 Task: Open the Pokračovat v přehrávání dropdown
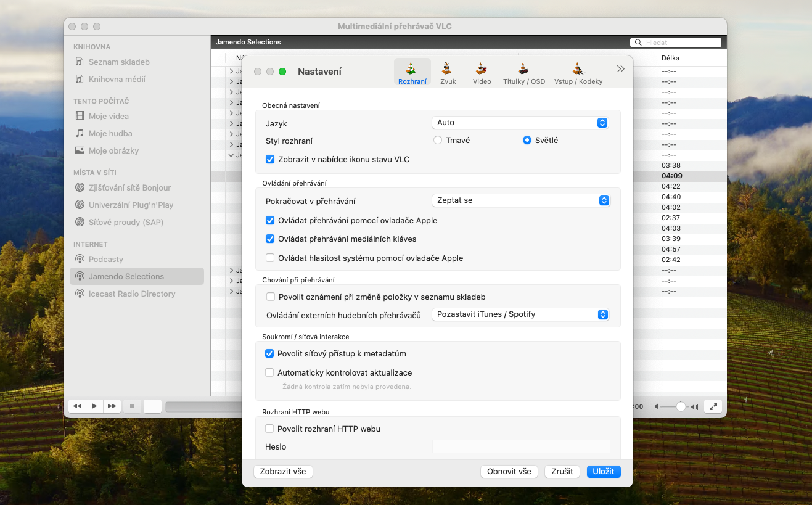pyautogui.click(x=520, y=200)
